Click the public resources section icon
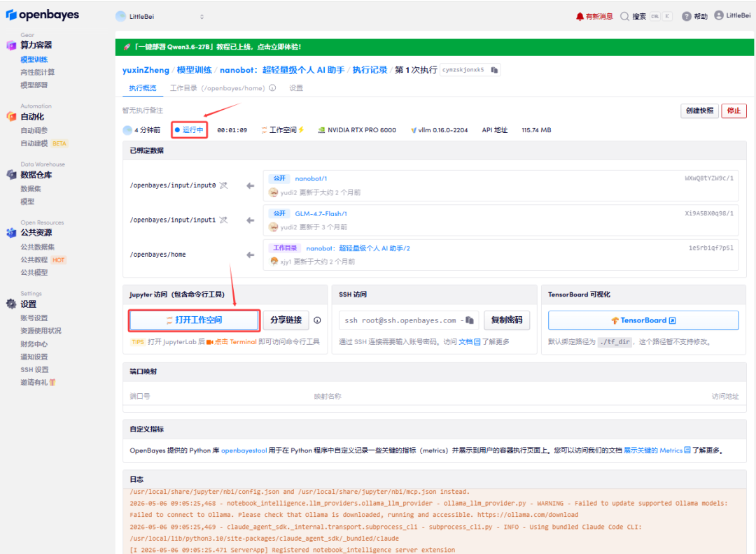Screen dimensions: 756x554 tap(11, 233)
